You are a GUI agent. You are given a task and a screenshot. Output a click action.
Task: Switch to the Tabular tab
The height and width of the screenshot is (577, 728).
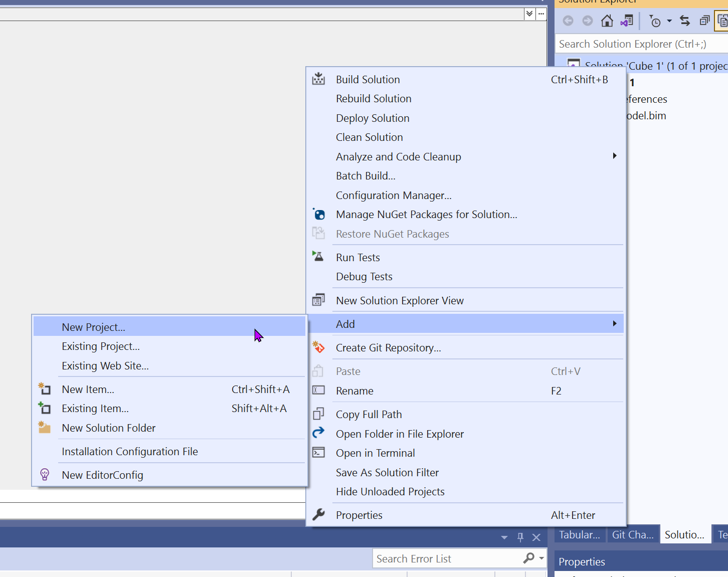pos(580,535)
